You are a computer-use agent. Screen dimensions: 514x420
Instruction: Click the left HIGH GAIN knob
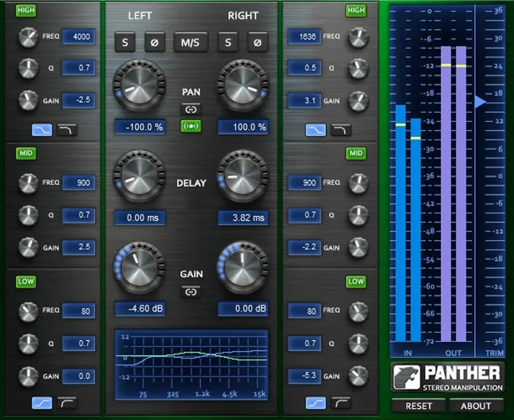[28, 101]
